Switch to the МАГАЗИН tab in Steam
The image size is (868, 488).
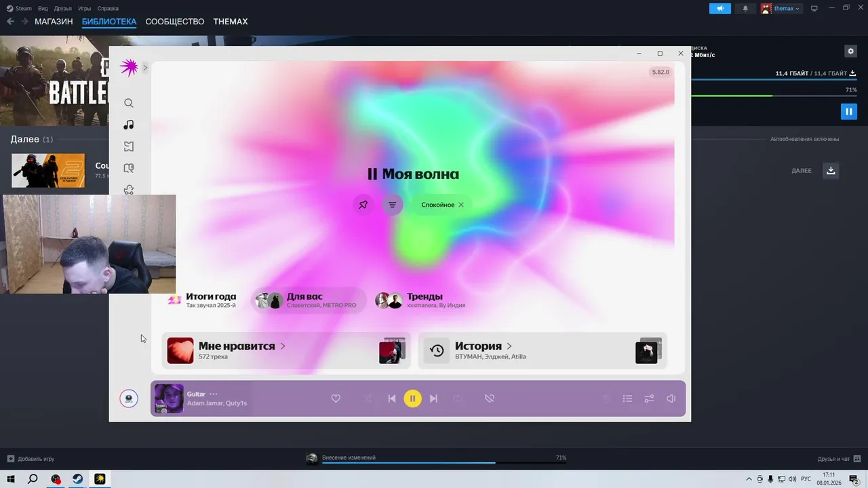[x=54, y=22]
